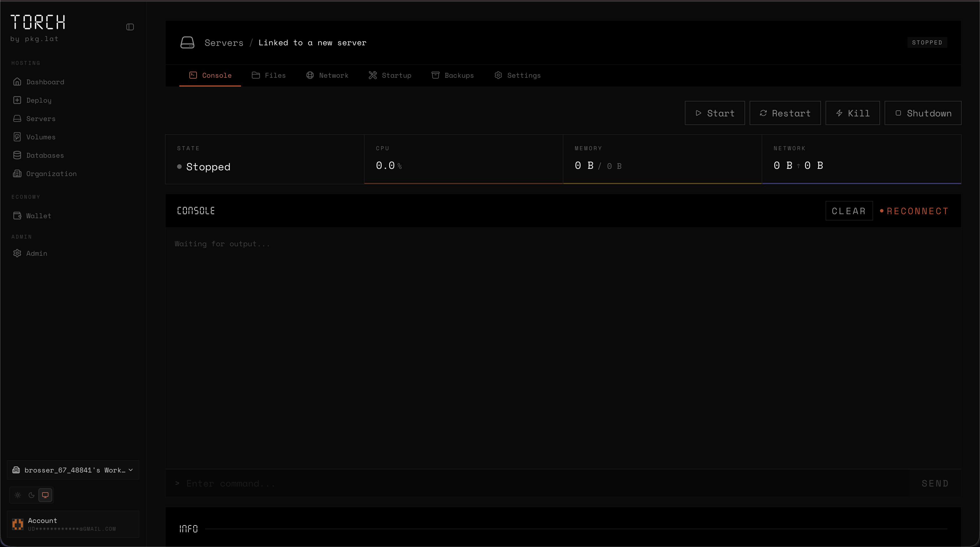Collapse the sidebar panel icon

130,27
